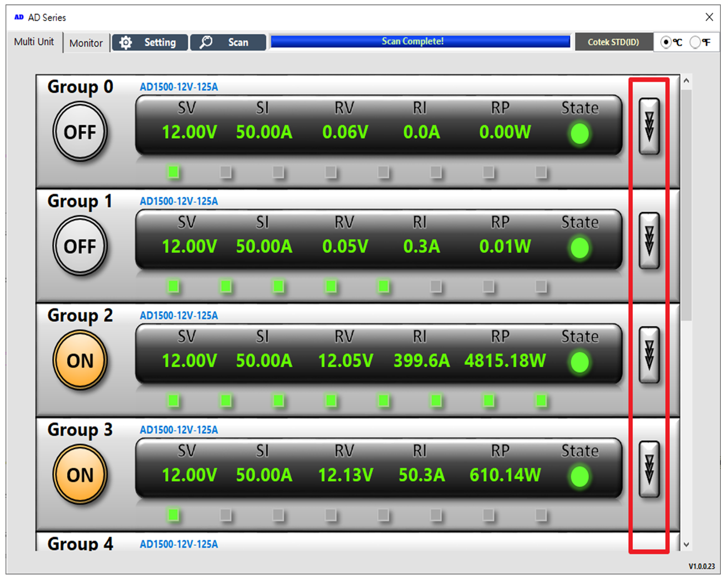This screenshot has height=580, width=728.
Task: Click scrollbar down arrow
Action: (x=686, y=545)
